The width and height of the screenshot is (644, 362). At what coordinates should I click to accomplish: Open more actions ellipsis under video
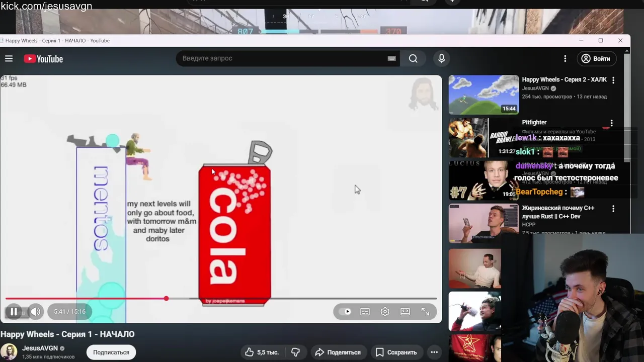[x=434, y=352]
